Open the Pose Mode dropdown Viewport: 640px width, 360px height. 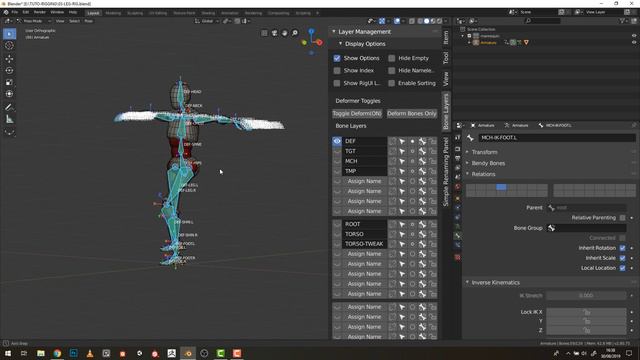[x=34, y=21]
